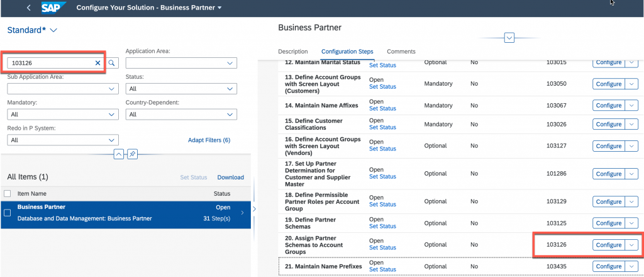644x277 pixels.
Task: Configure step 17 Partner Determination
Action: click(x=608, y=174)
